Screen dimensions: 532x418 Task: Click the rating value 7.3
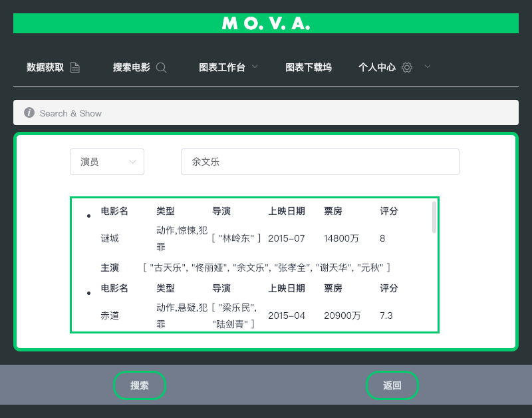[x=386, y=315]
